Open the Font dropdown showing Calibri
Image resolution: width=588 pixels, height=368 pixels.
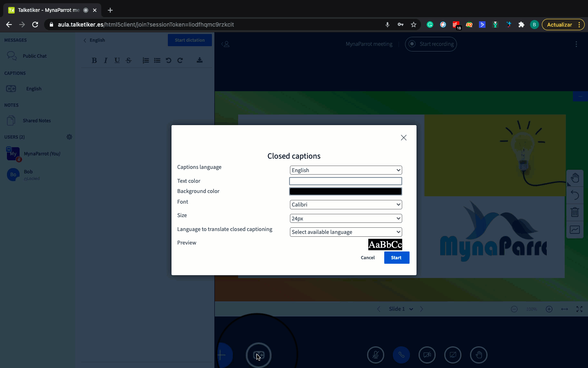[346, 204]
